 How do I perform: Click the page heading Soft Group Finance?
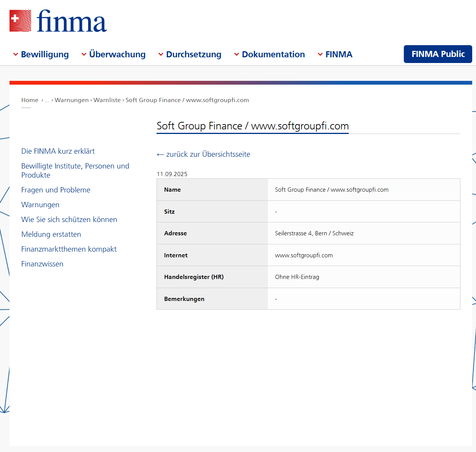tap(253, 126)
